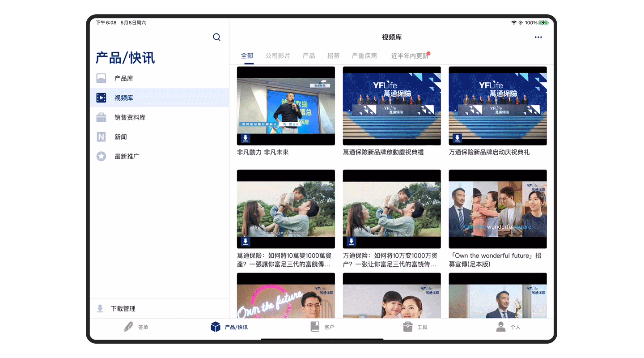This screenshot has height=358, width=644.
Task: Click the 视频库 film icon
Action: point(102,98)
